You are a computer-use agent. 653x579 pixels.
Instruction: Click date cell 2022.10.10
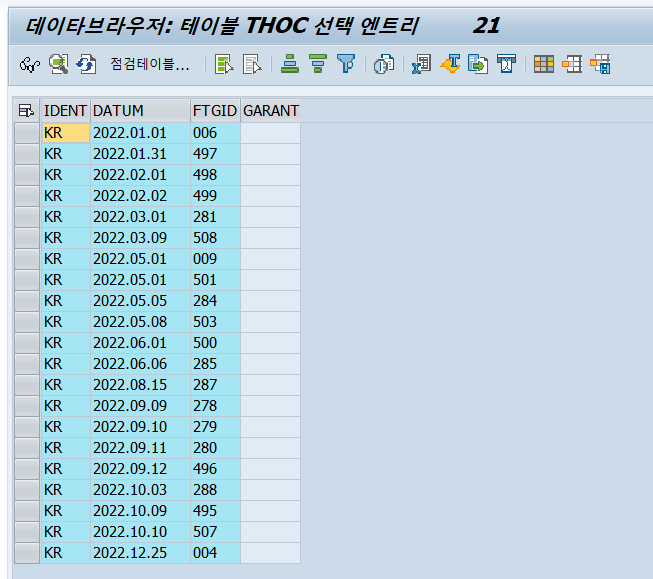[x=140, y=532]
